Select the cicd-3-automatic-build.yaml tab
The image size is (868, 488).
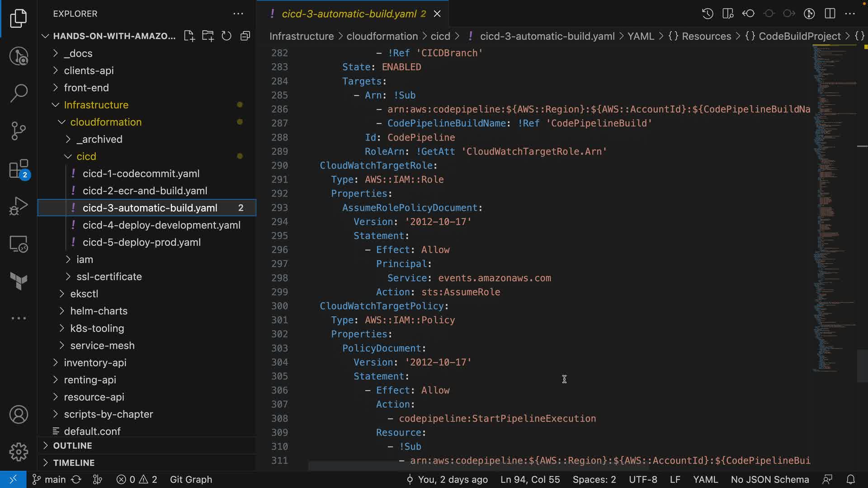[349, 14]
